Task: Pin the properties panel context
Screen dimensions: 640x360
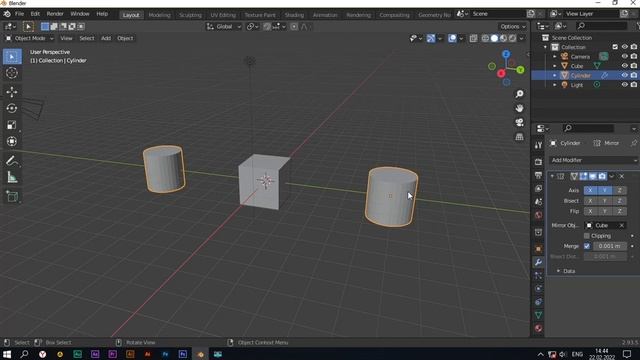Action: coord(633,143)
